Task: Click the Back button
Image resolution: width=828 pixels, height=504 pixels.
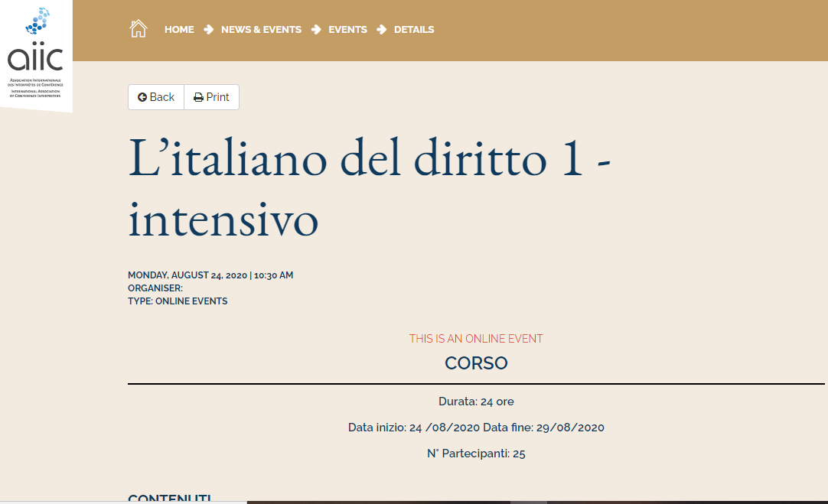Action: [x=156, y=97]
